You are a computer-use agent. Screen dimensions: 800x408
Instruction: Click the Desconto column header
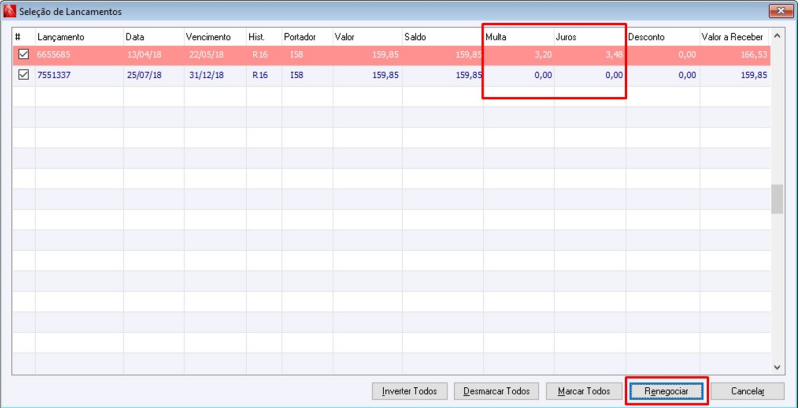[x=663, y=37]
